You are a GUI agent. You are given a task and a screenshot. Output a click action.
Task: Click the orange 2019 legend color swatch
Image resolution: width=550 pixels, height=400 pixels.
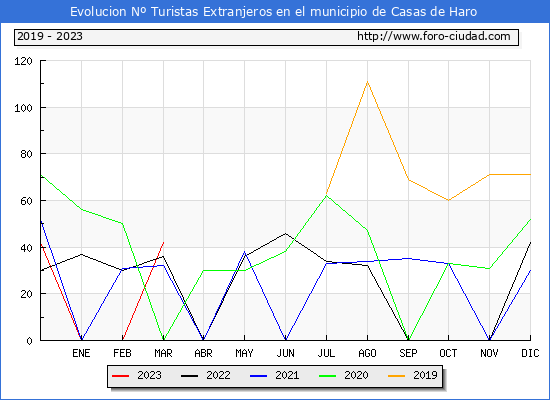click(x=396, y=376)
